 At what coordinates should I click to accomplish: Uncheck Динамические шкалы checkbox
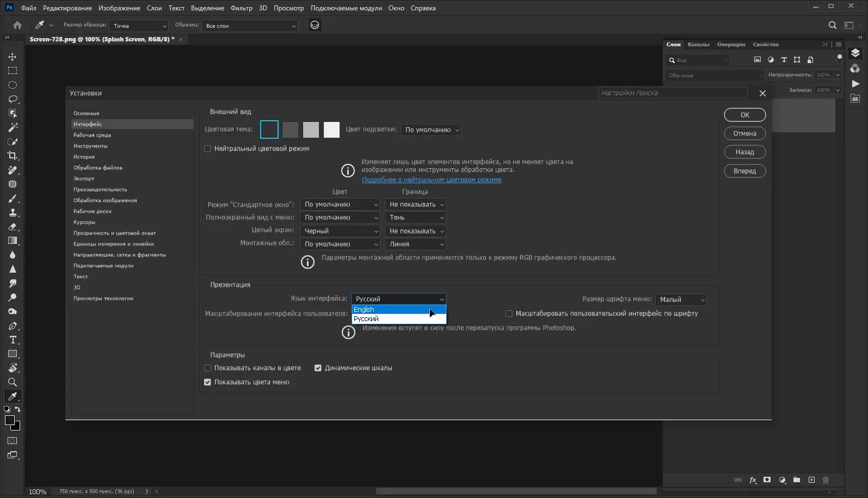tap(318, 368)
